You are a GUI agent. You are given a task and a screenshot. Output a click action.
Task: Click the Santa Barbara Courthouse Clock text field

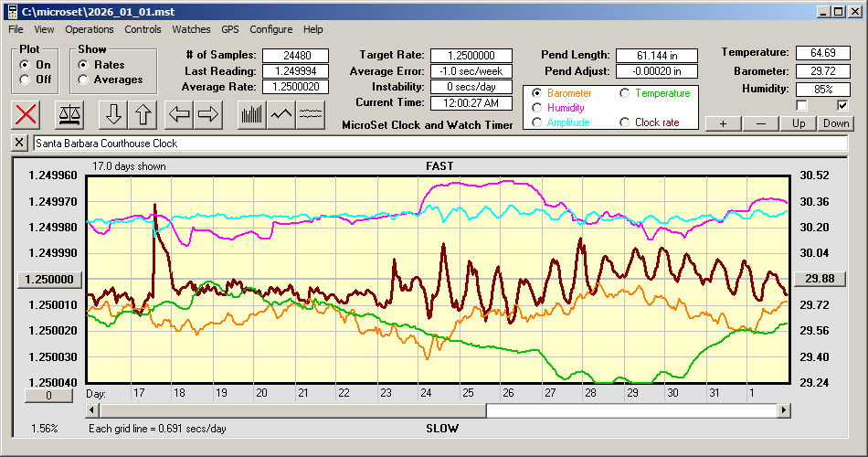[439, 143]
